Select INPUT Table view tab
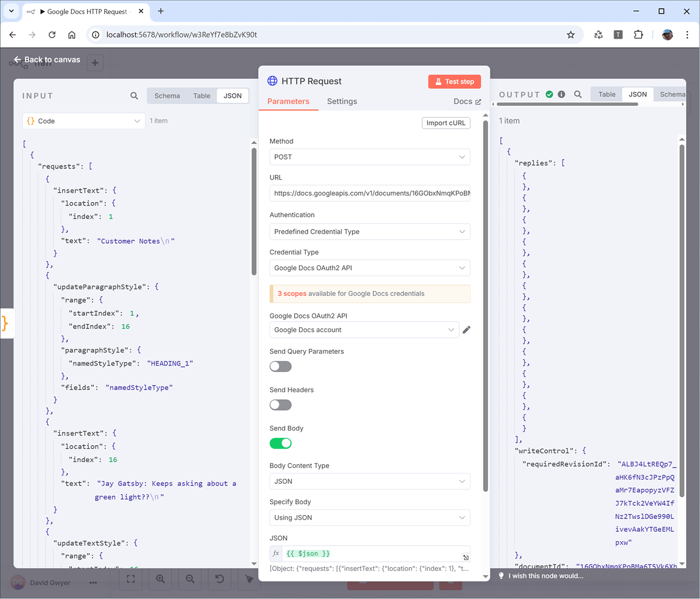The height and width of the screenshot is (599, 700). (x=202, y=96)
